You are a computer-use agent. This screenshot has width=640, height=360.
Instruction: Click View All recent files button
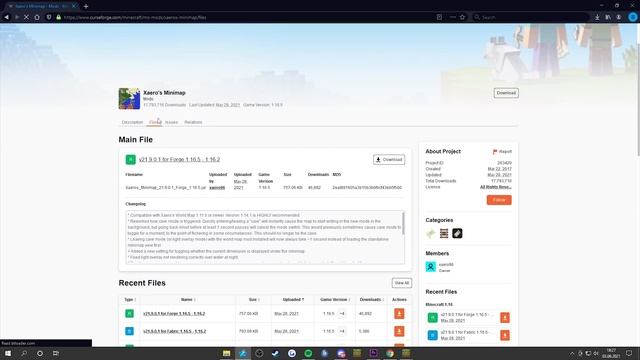pos(402,283)
